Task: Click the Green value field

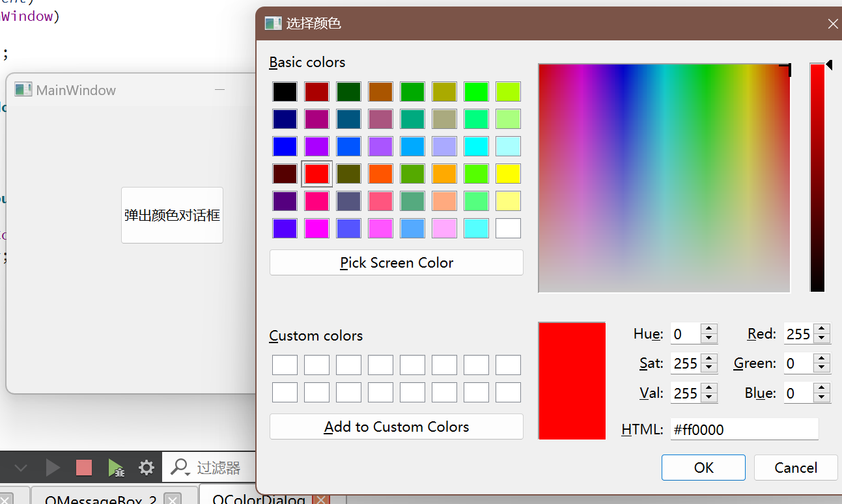Action: pyautogui.click(x=799, y=363)
